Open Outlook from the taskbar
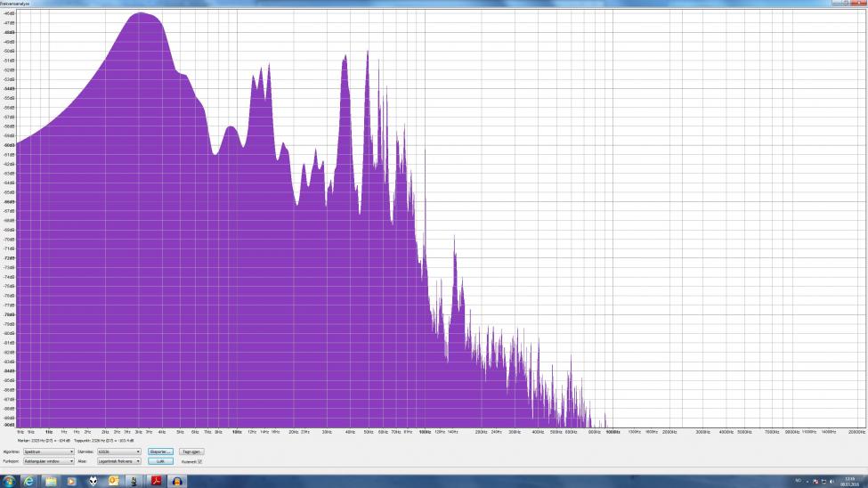The image size is (868, 488). (x=114, y=481)
